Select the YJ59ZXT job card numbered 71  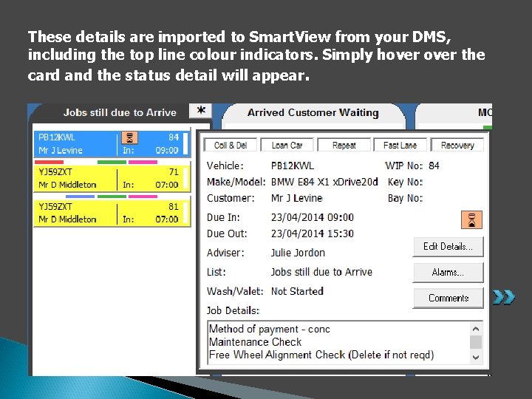pos(112,179)
